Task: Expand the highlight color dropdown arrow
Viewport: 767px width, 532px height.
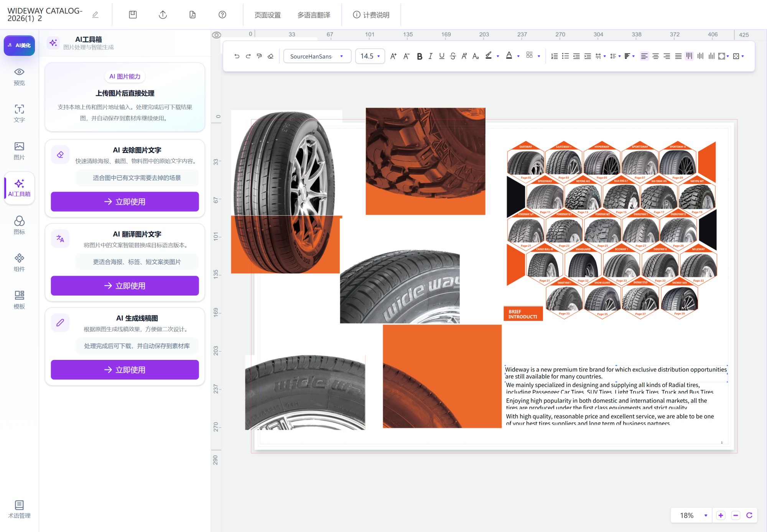Action: pyautogui.click(x=498, y=56)
